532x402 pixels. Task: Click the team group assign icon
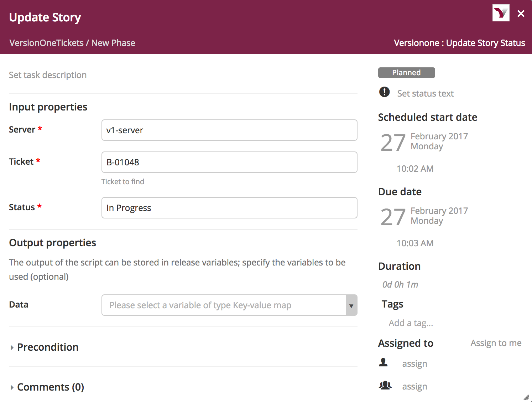pyautogui.click(x=385, y=385)
